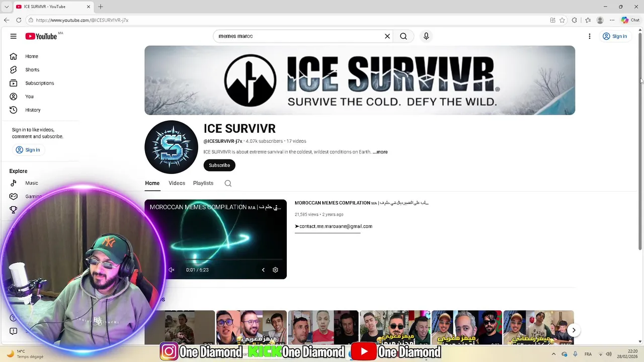Expand channel description with ...more

coord(380,152)
